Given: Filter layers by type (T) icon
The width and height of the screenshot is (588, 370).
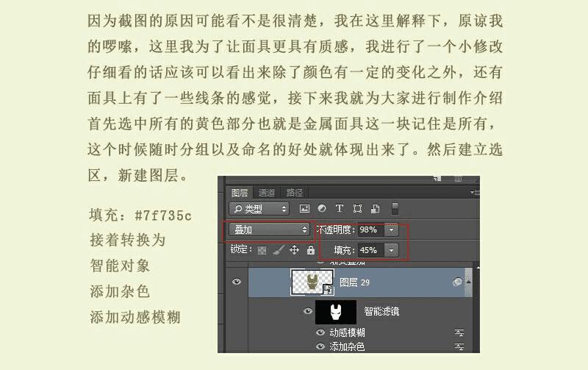Looking at the screenshot, I should (x=340, y=208).
